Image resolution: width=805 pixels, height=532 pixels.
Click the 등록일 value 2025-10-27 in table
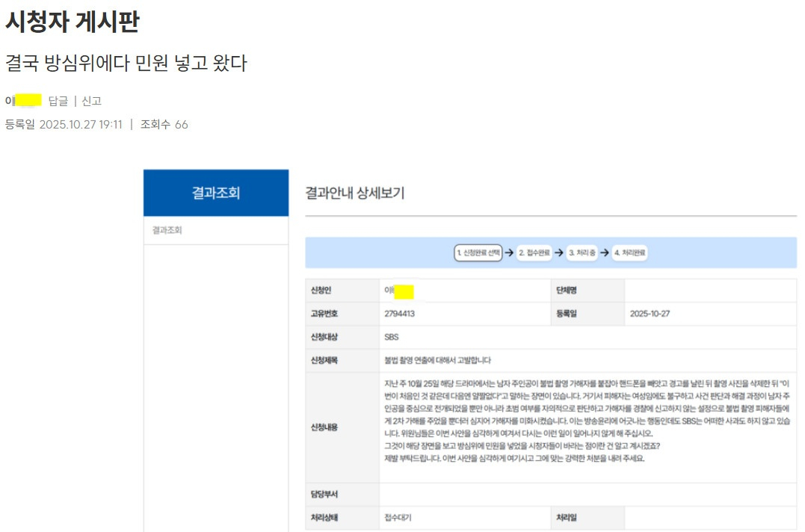pos(650,314)
